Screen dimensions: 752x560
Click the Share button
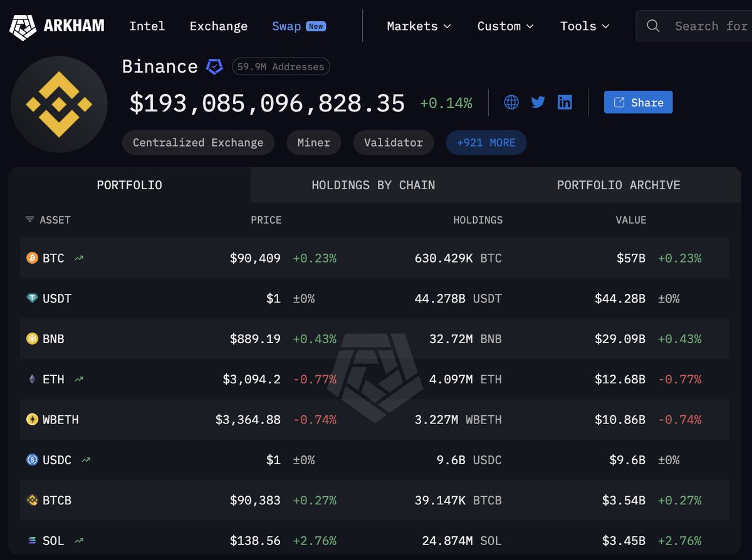[638, 102]
